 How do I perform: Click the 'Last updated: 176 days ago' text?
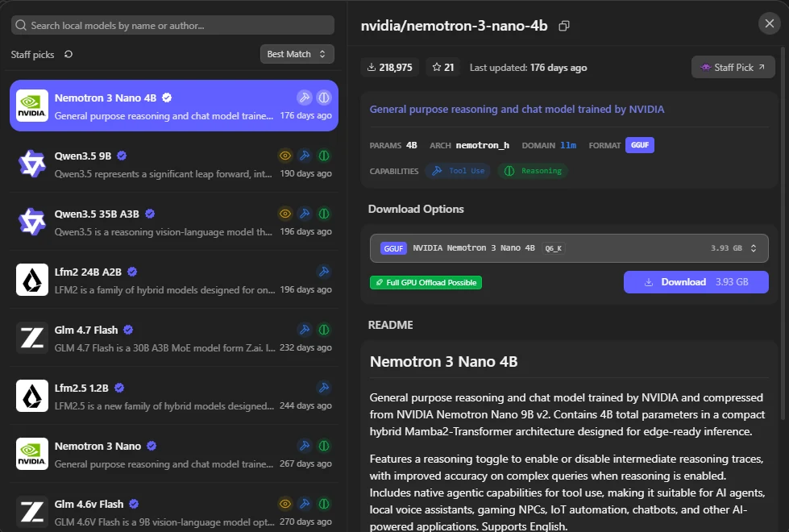click(x=529, y=68)
